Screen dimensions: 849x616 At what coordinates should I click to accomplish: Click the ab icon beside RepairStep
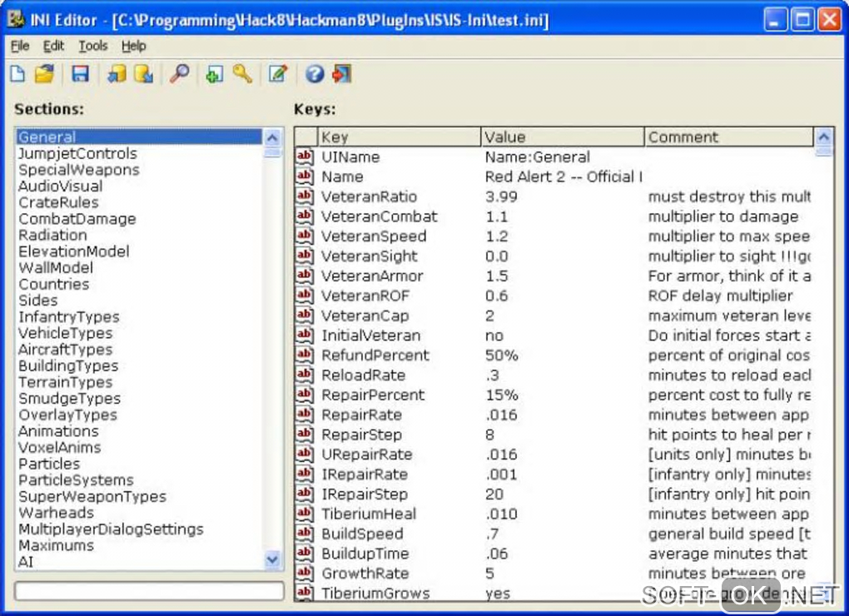pos(305,435)
